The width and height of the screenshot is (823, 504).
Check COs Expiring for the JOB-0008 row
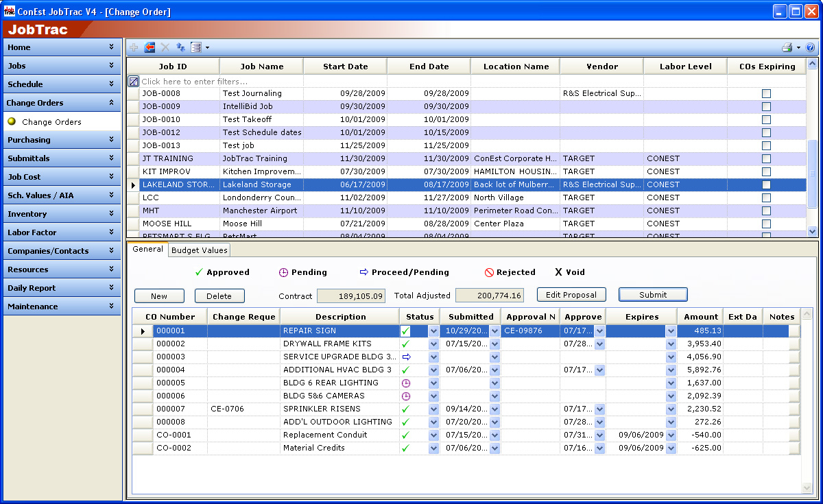765,93
